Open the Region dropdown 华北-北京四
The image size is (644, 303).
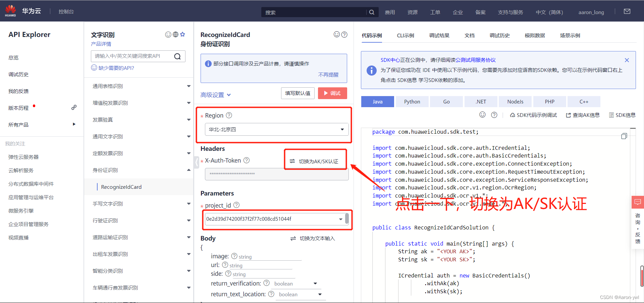277,129
